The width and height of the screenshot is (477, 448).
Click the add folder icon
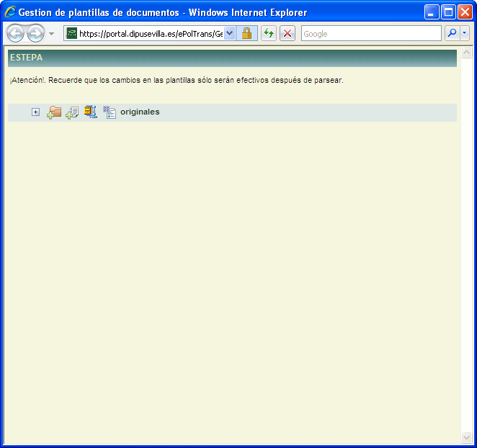pos(54,112)
